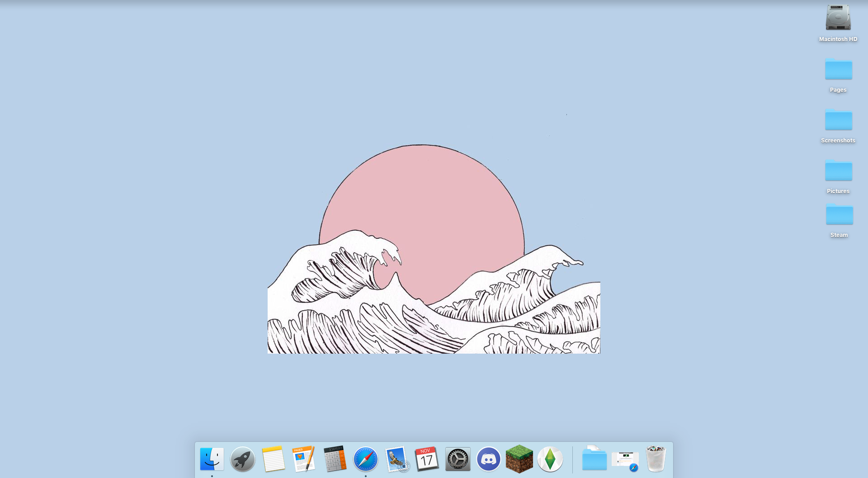The width and height of the screenshot is (868, 478).
Task: Launch The Sims green plumbob icon
Action: [550, 459]
